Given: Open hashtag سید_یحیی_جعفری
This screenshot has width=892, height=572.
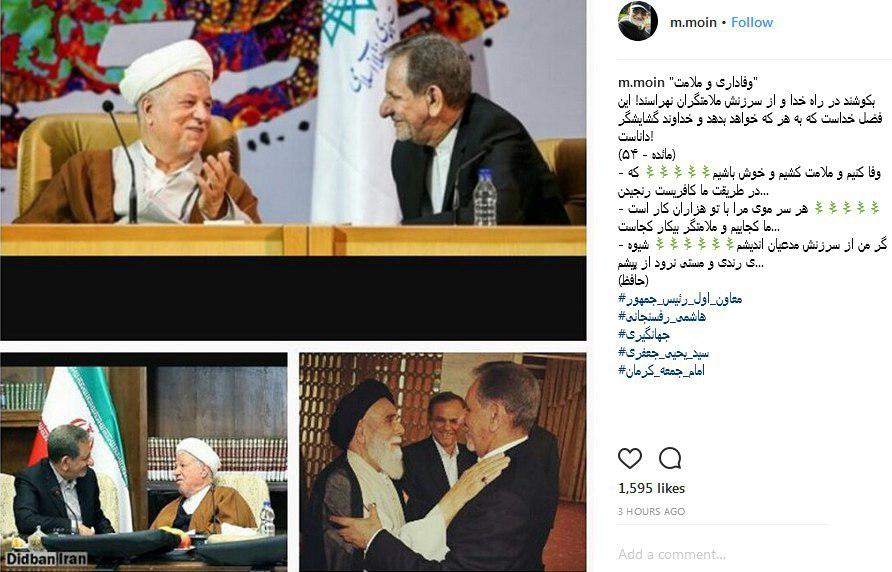Looking at the screenshot, I should [x=664, y=353].
